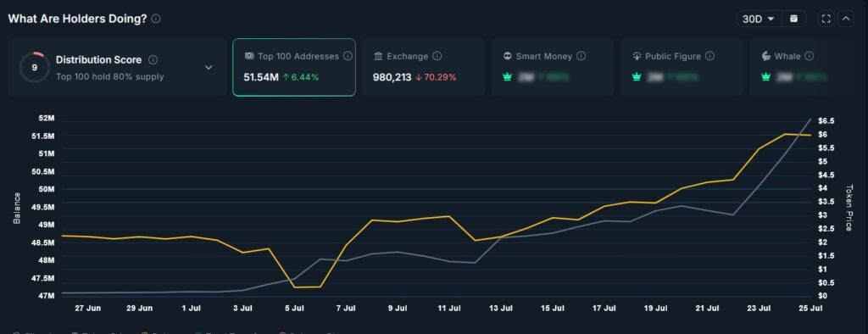Select the Smart Money tab
Viewport: 868px width, 334px height.
click(x=553, y=67)
